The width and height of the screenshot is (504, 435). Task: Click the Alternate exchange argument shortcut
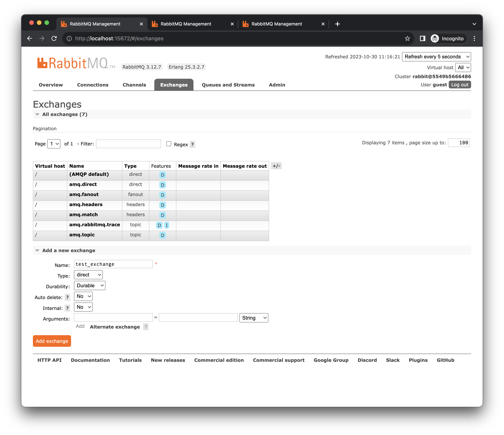(x=115, y=327)
